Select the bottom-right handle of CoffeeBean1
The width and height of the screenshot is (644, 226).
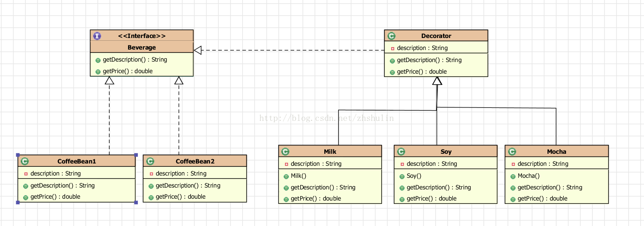pos(135,202)
